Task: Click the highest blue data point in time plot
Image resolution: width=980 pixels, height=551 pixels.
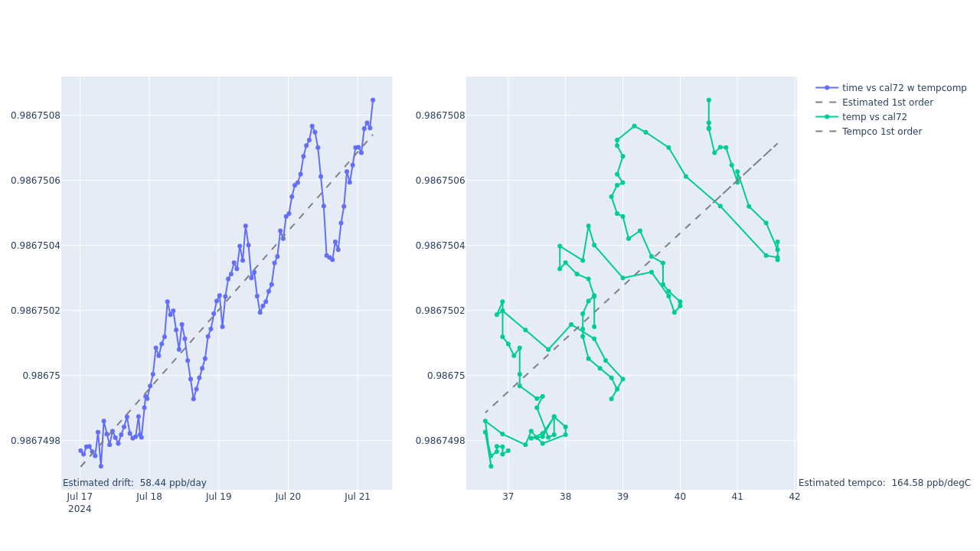Action: pos(373,100)
